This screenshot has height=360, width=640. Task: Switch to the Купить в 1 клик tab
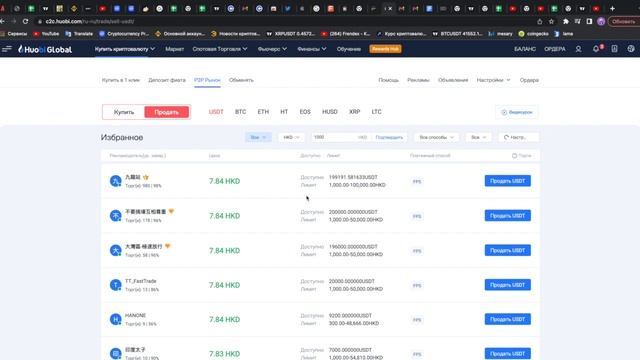tap(121, 80)
